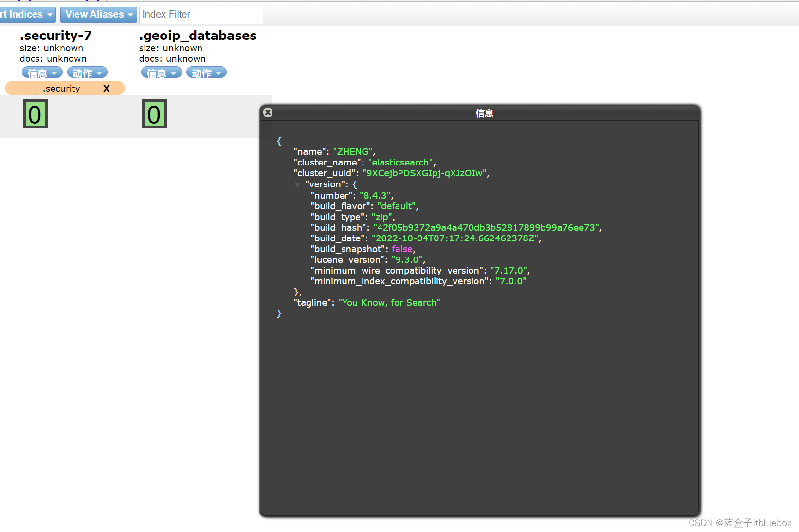
Task: Click the 信息 dialog title bar
Action: pyautogui.click(x=484, y=113)
